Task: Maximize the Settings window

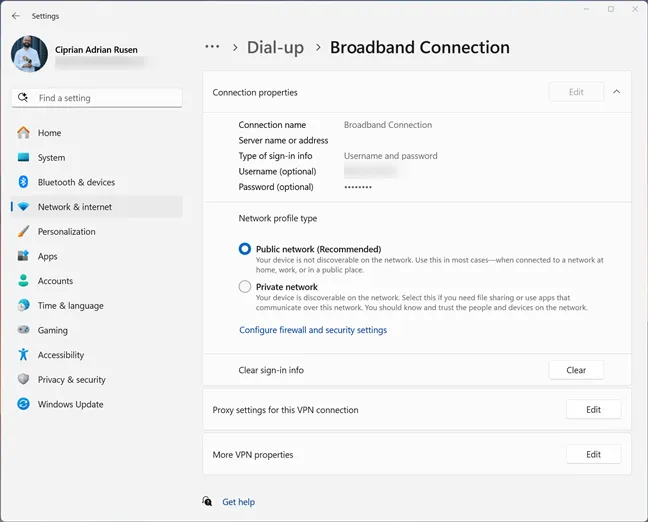Action: coord(611,9)
